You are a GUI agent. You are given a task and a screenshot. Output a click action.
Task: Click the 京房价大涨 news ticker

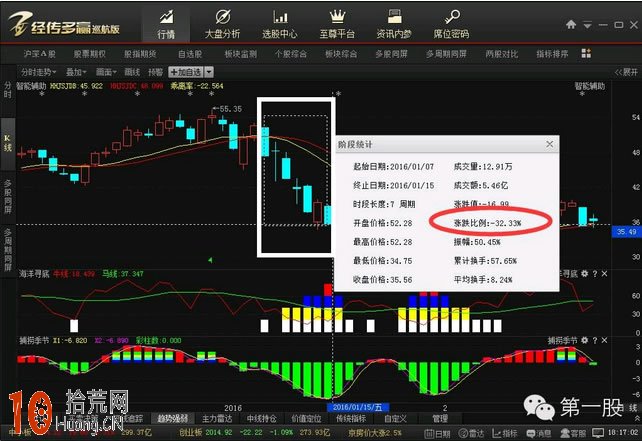[x=375, y=433]
